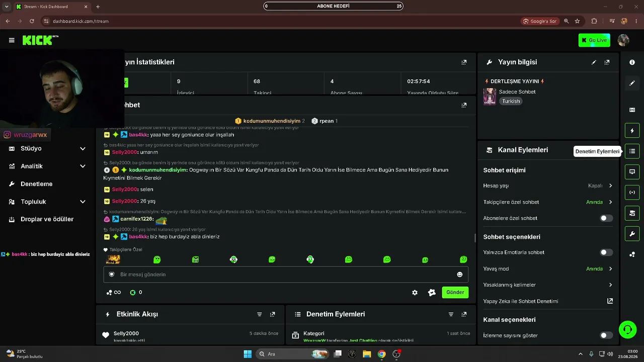Edit stream info with the pencil icon in Yayın bilgisi
This screenshot has width=644, height=362.
pos(594,62)
